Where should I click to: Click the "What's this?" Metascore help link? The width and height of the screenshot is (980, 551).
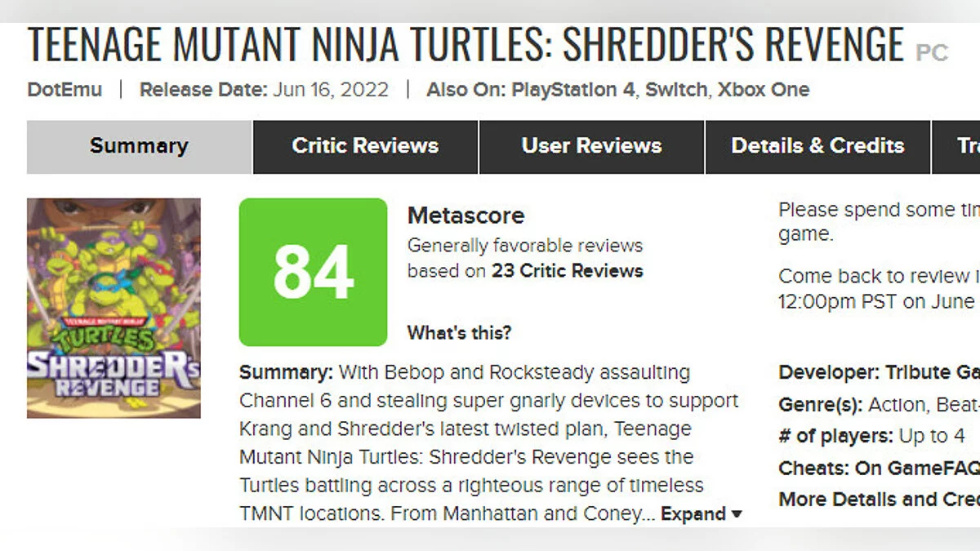459,333
